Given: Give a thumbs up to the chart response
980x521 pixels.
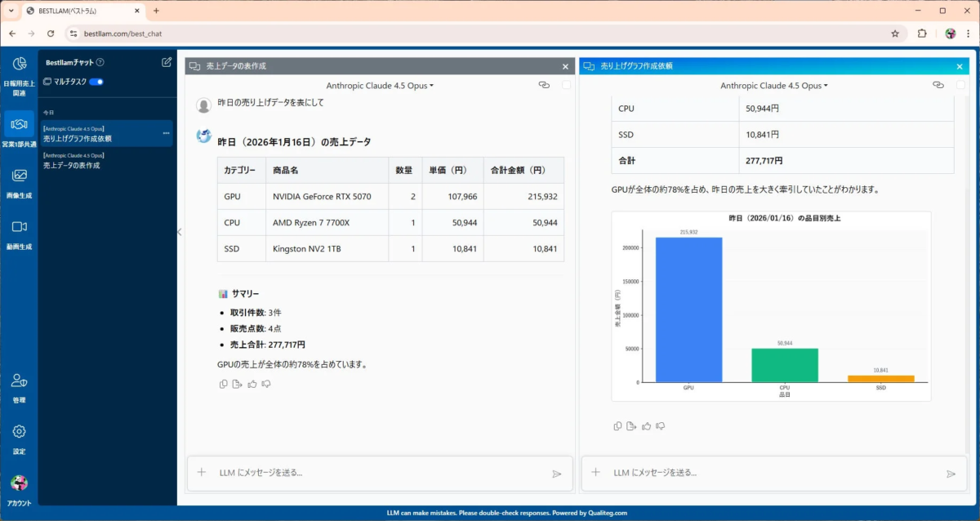Looking at the screenshot, I should (645, 425).
